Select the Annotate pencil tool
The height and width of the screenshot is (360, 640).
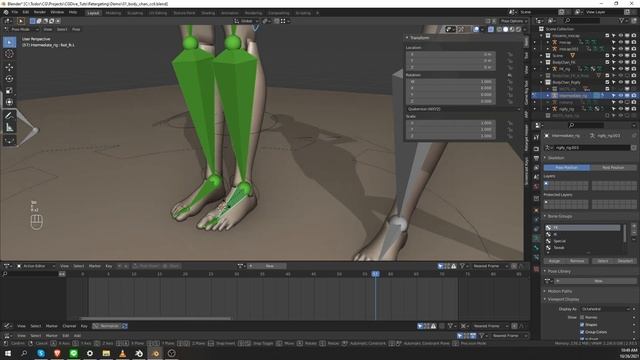coord(9,116)
